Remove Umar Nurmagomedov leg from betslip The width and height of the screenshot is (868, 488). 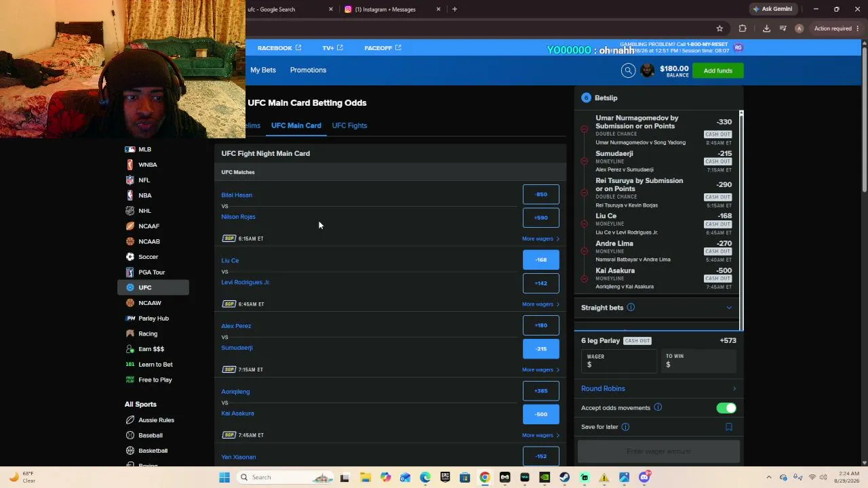[585, 129]
